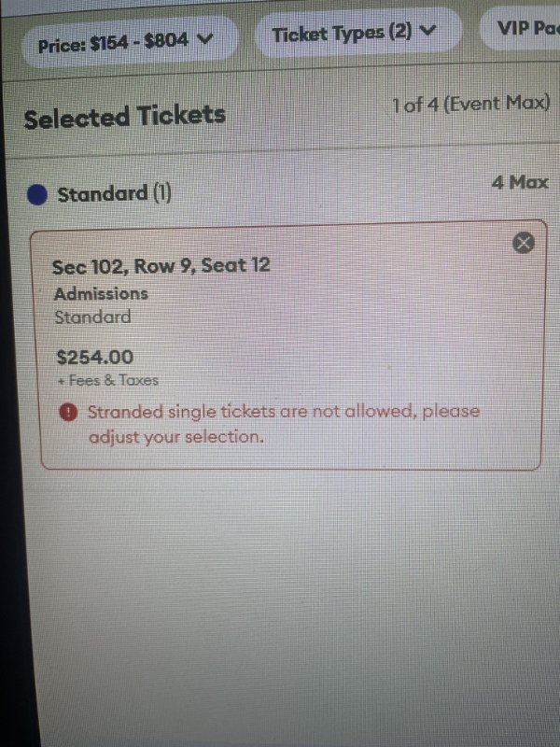The width and height of the screenshot is (560, 747).
Task: Click the red error exclamation icon
Action: click(67, 413)
